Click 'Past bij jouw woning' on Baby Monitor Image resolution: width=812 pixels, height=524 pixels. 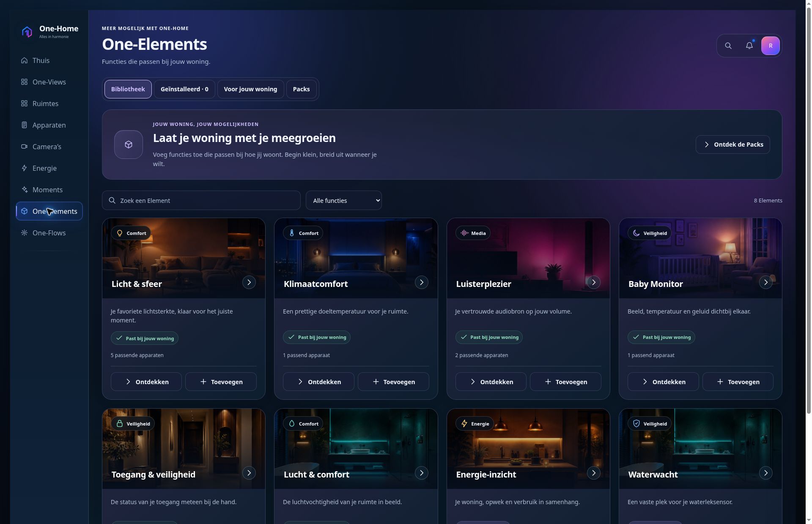point(661,337)
